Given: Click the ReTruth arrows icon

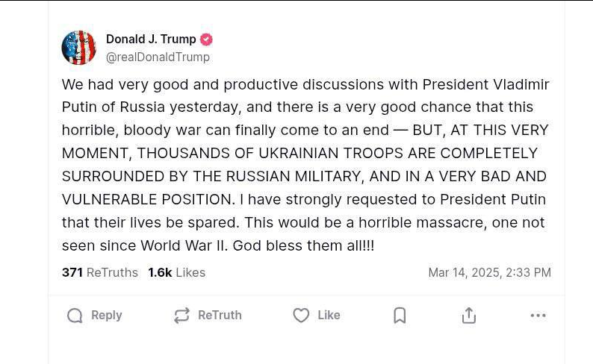Looking at the screenshot, I should (x=181, y=316).
